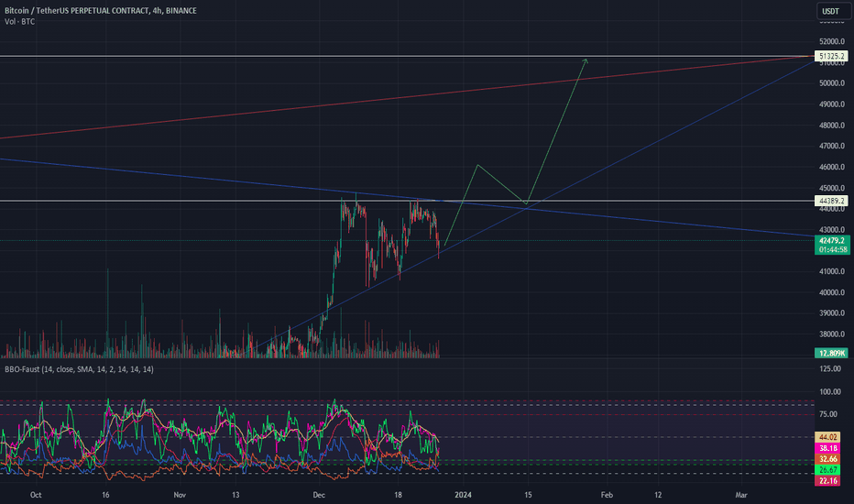The width and height of the screenshot is (854, 504).
Task: Click the Feb label on time axis
Action: (607, 495)
